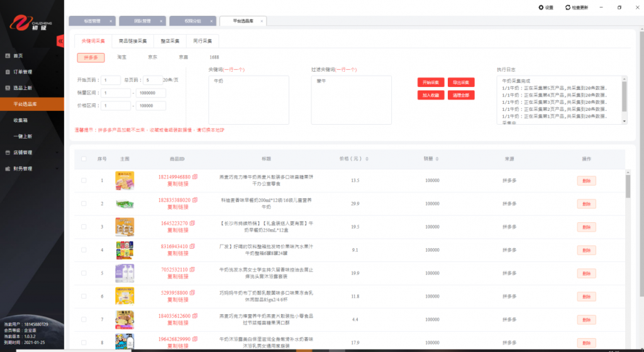Click the product table vertical scrollbar
Image resolution: width=644 pixels, height=352 pixels.
coord(628,186)
